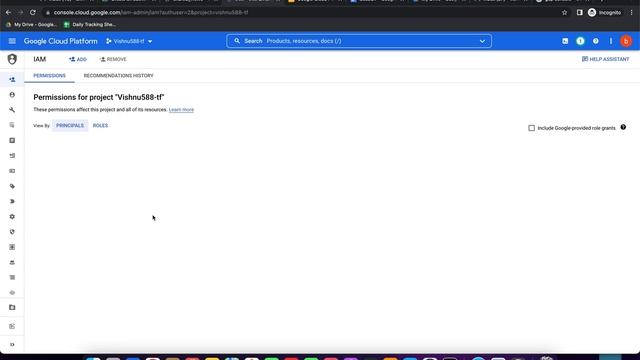This screenshot has height=360, width=640.
Task: Open the Settings gear icon in sidebar
Action: (x=12, y=217)
